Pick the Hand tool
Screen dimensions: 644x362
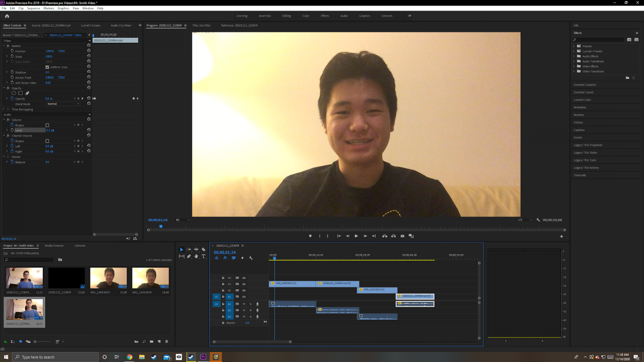tap(196, 256)
